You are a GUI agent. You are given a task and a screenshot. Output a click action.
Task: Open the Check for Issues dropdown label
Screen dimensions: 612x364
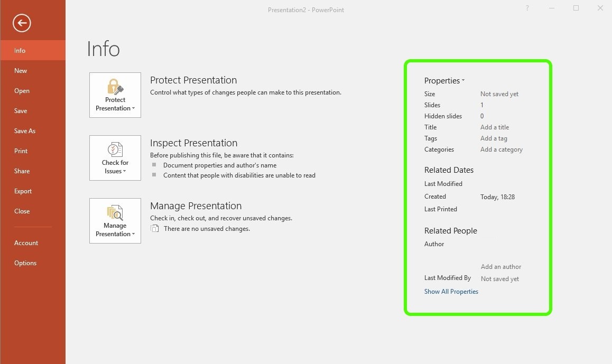click(115, 167)
